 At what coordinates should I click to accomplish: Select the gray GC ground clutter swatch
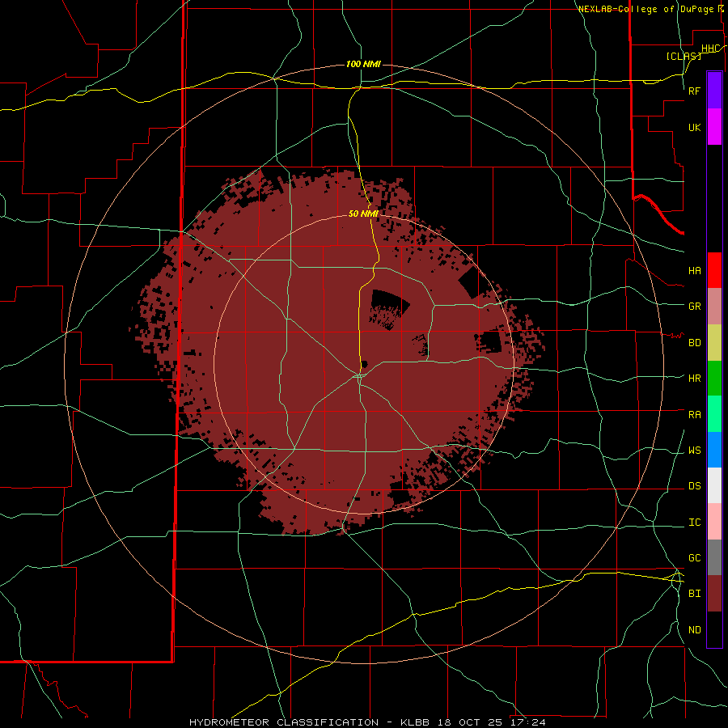click(x=714, y=557)
